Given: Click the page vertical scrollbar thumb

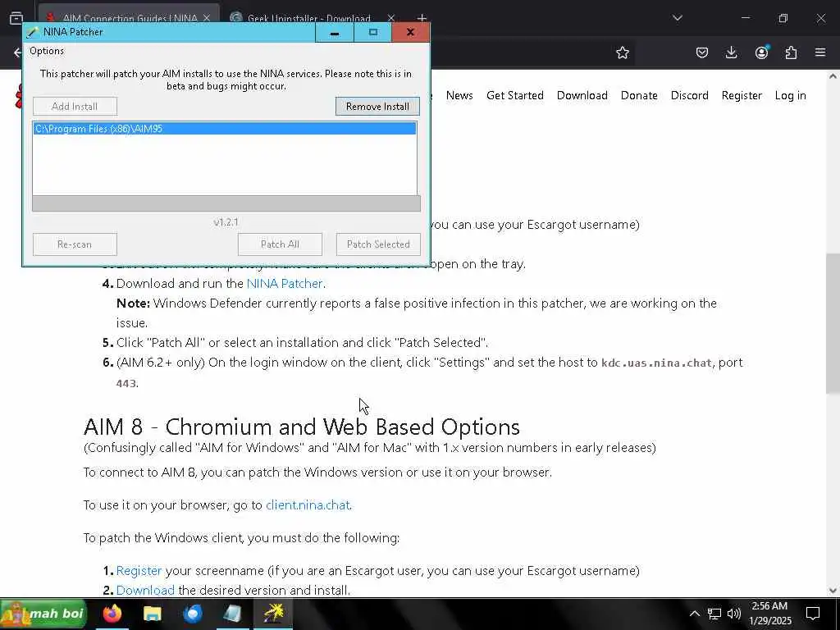Looking at the screenshot, I should pos(833,323).
